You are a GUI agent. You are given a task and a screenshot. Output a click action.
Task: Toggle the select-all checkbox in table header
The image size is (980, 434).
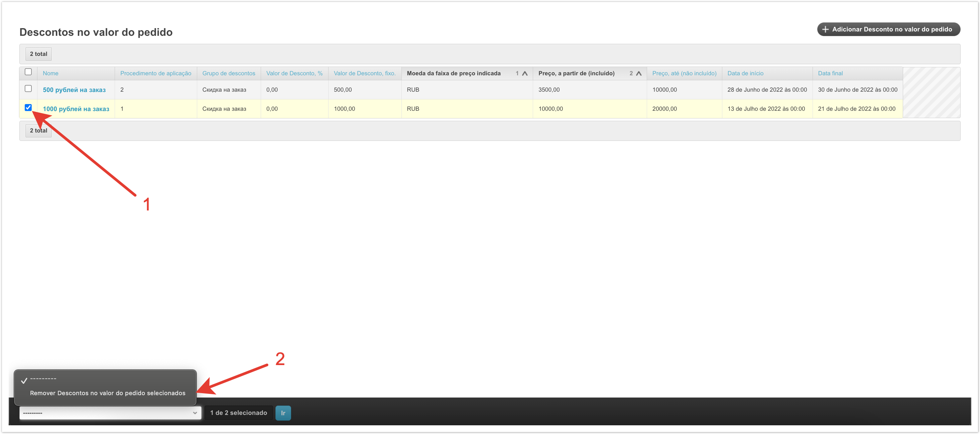click(x=28, y=72)
